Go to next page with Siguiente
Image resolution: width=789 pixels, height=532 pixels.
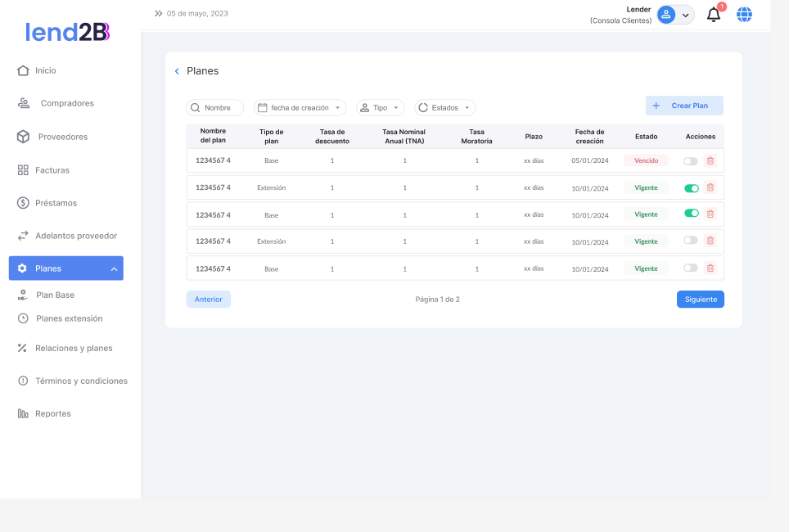pos(700,300)
